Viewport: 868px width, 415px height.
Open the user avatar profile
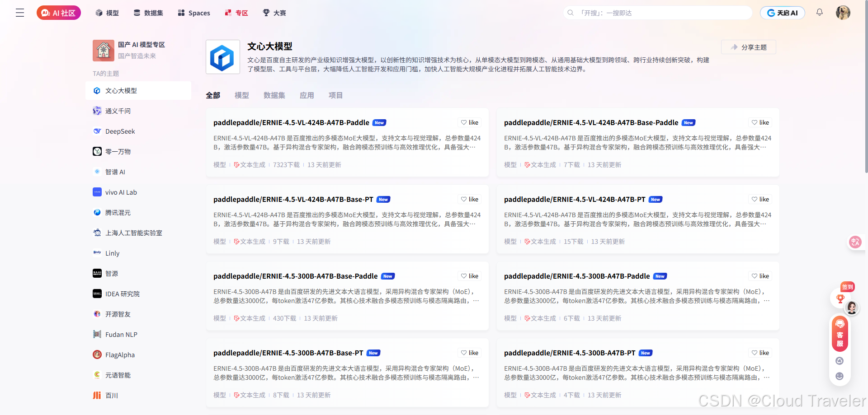pyautogui.click(x=843, y=13)
